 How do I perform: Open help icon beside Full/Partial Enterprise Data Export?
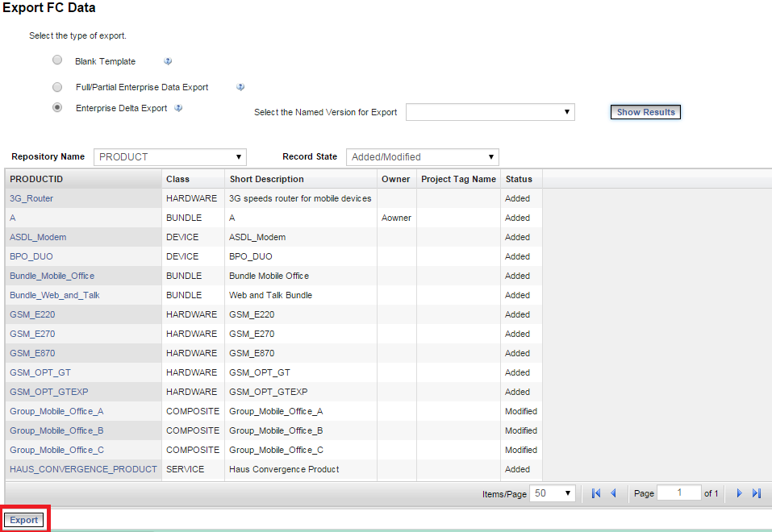click(240, 87)
